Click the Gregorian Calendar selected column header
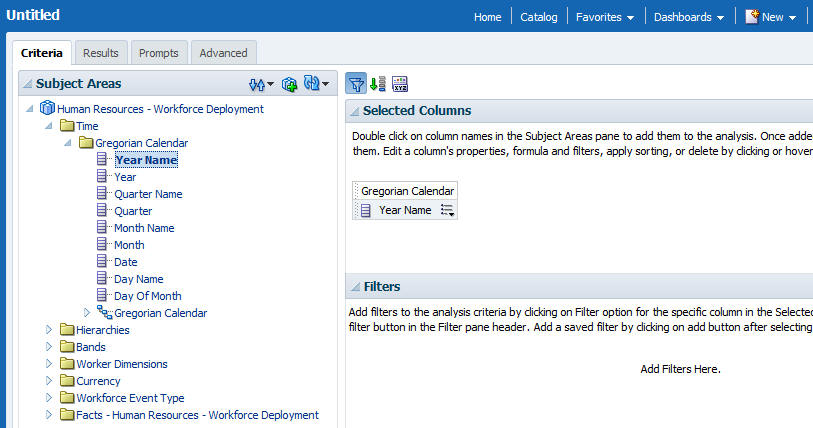The image size is (813, 428). point(407,191)
